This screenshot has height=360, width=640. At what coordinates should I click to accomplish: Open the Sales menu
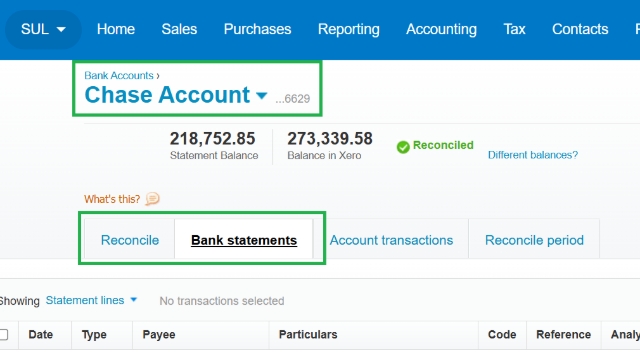(x=179, y=29)
